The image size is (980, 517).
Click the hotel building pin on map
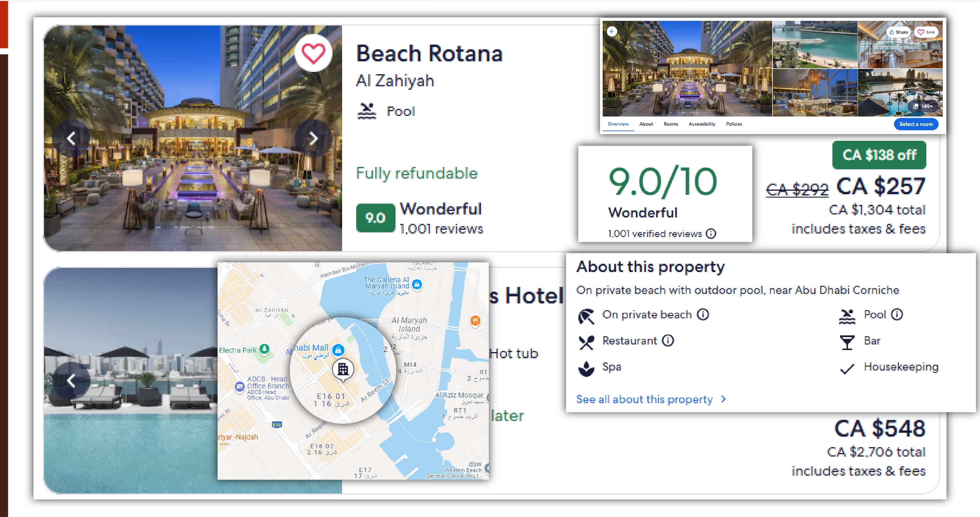[343, 369]
